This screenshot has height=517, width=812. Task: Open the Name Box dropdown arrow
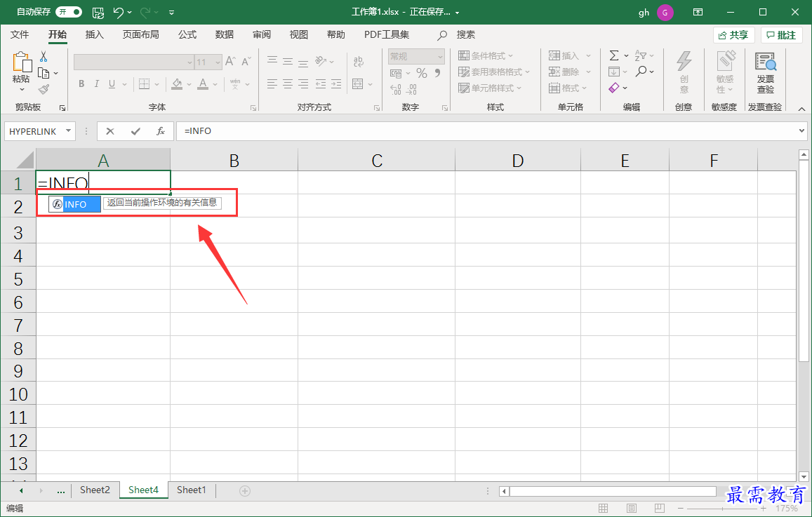pos(68,131)
